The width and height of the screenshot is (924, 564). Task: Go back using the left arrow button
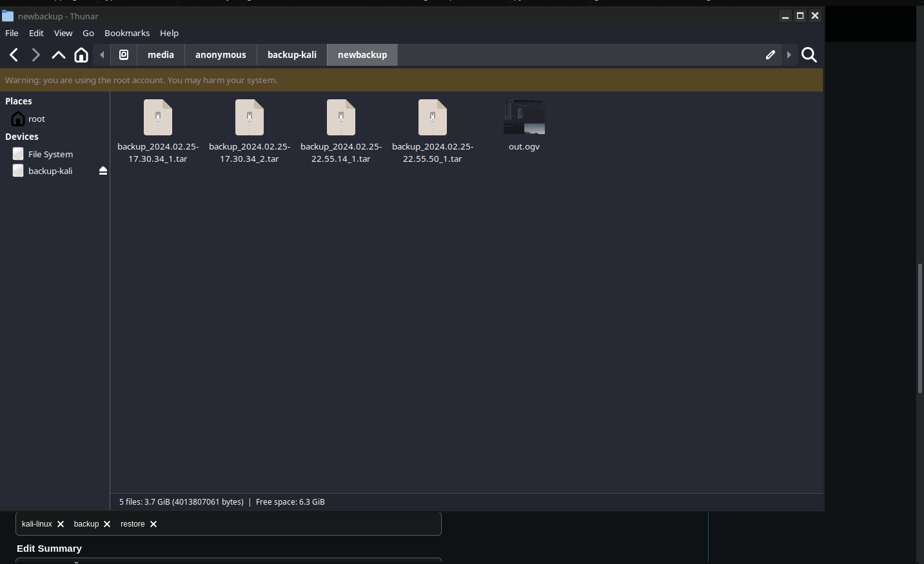[x=14, y=55]
